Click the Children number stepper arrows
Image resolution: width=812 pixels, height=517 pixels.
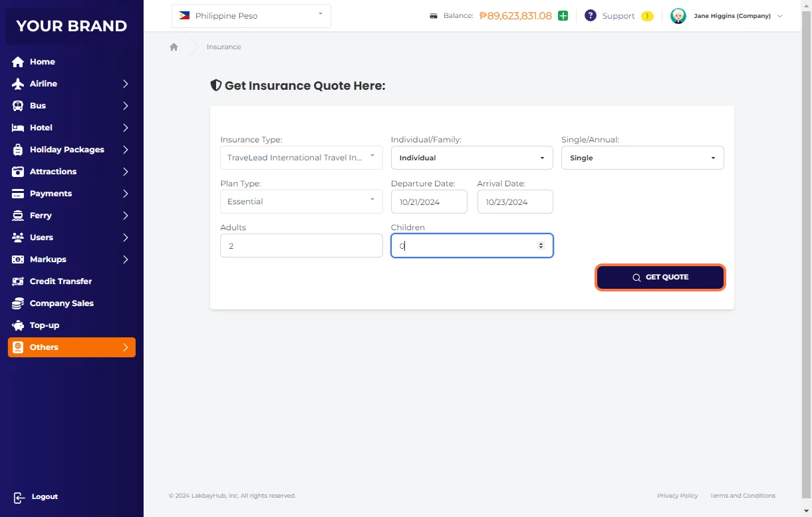coord(541,246)
